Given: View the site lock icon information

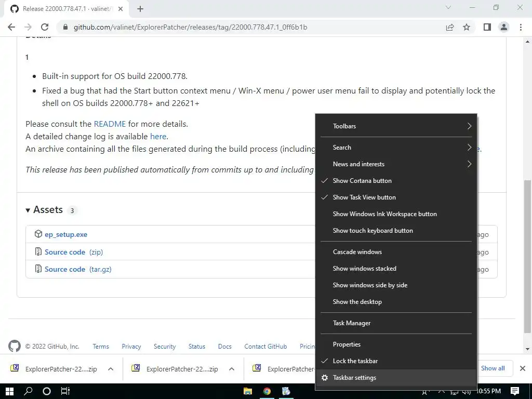Looking at the screenshot, I should 65,27.
